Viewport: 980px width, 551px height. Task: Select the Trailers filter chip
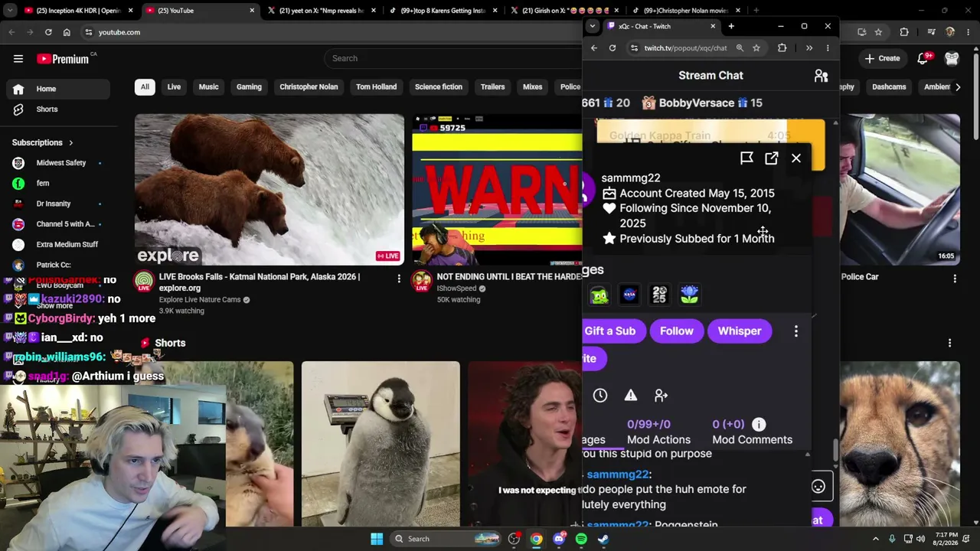492,87
